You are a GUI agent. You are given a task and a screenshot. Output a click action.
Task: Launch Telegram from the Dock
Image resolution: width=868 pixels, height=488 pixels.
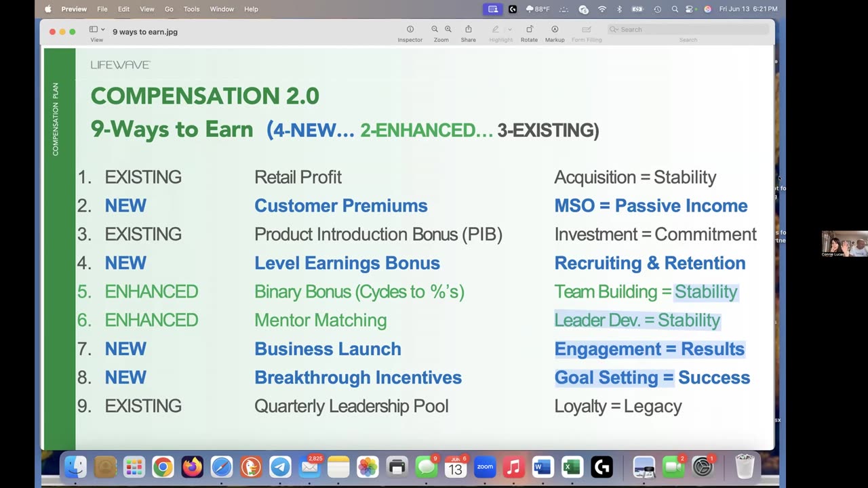click(280, 467)
